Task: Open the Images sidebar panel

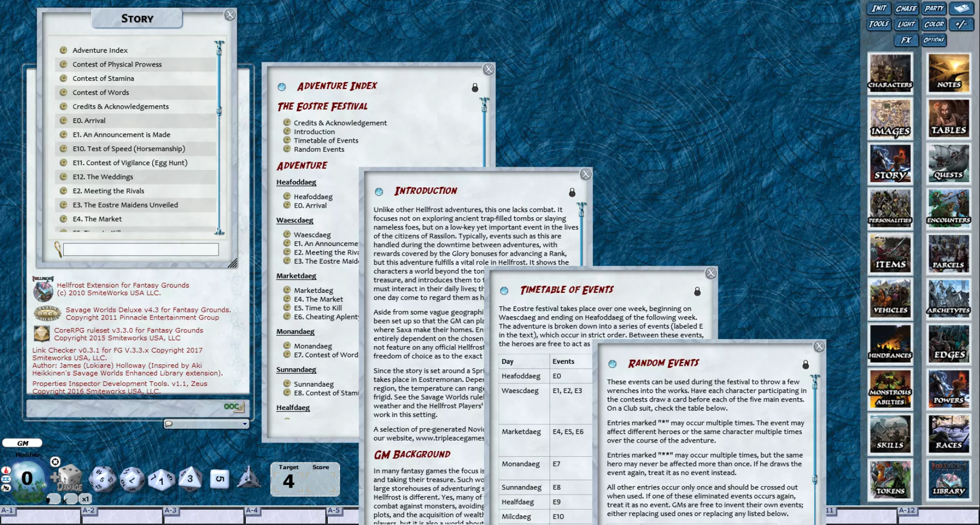Action: [890, 119]
